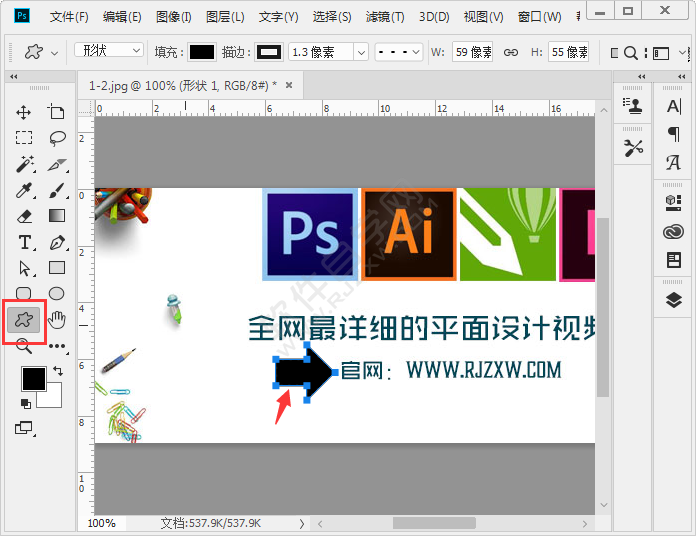
Task: Select the Path Selection tool
Action: tap(25, 268)
